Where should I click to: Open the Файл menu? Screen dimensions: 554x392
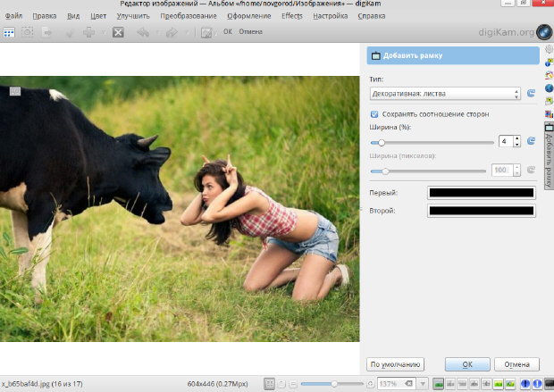point(13,16)
